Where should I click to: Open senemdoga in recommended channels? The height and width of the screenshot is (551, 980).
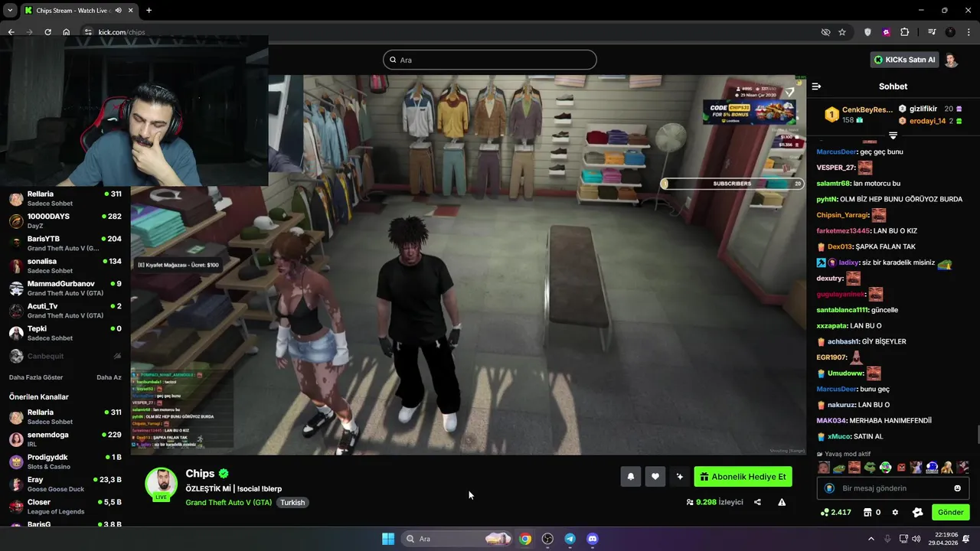point(65,439)
